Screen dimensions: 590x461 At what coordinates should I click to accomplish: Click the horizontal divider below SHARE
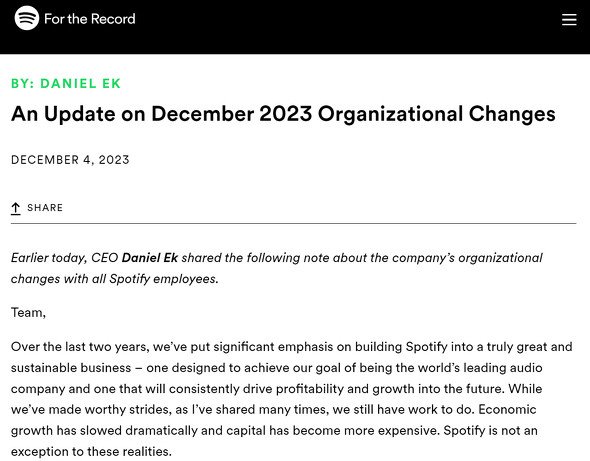click(x=293, y=223)
